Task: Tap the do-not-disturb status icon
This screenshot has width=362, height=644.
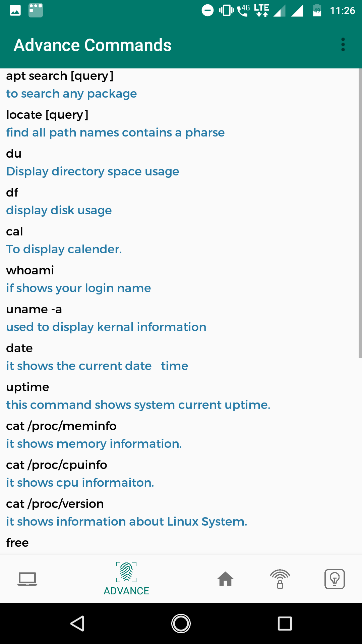Action: click(x=207, y=10)
